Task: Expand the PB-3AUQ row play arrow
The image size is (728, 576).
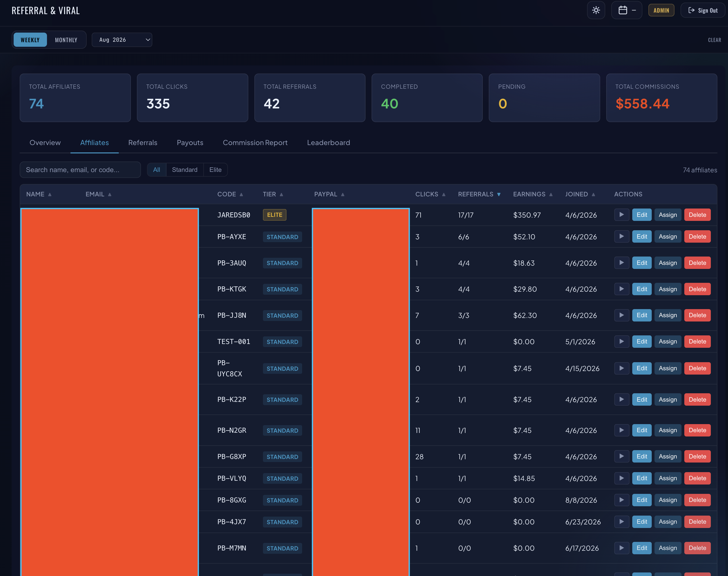Action: click(x=621, y=263)
